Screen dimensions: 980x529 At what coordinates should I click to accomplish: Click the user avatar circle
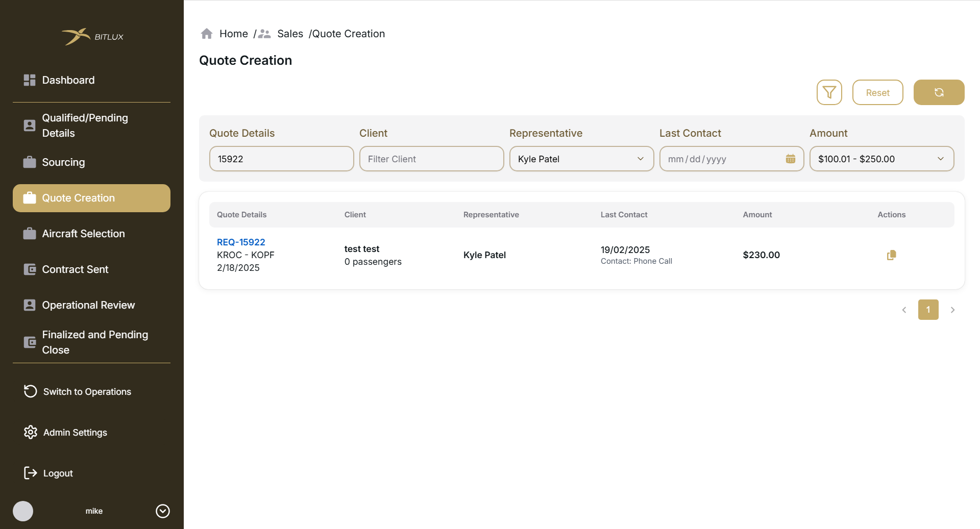pyautogui.click(x=23, y=511)
